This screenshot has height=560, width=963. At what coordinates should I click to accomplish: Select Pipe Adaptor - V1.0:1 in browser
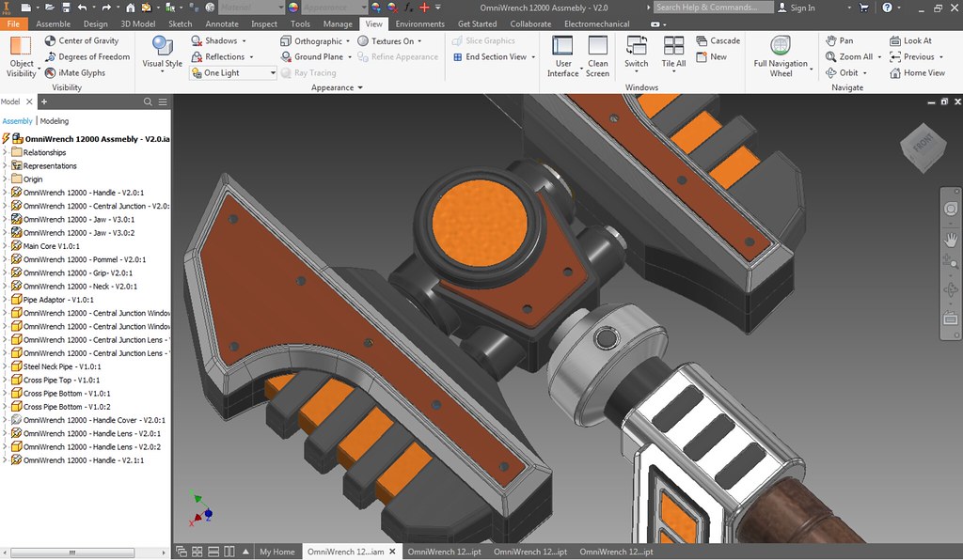pyautogui.click(x=53, y=300)
